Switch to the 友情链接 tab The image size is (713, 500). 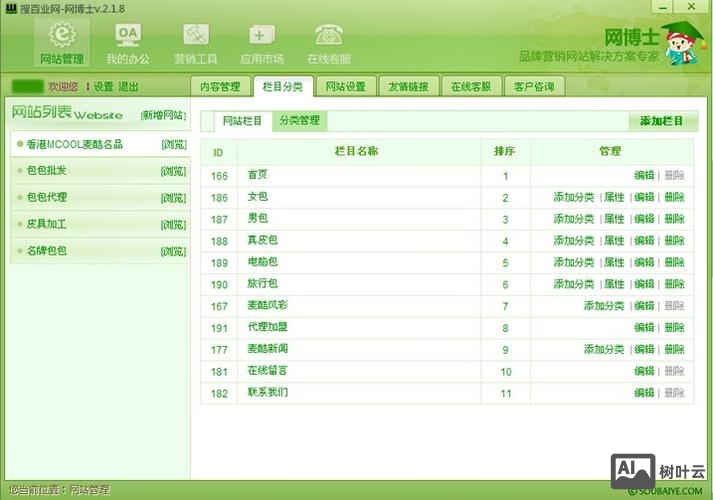point(408,86)
